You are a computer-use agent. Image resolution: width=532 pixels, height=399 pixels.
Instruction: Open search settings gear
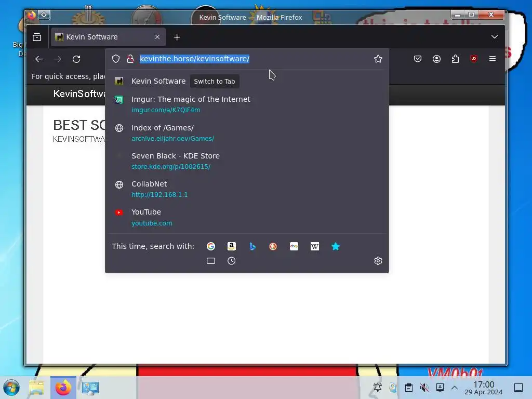click(x=378, y=261)
